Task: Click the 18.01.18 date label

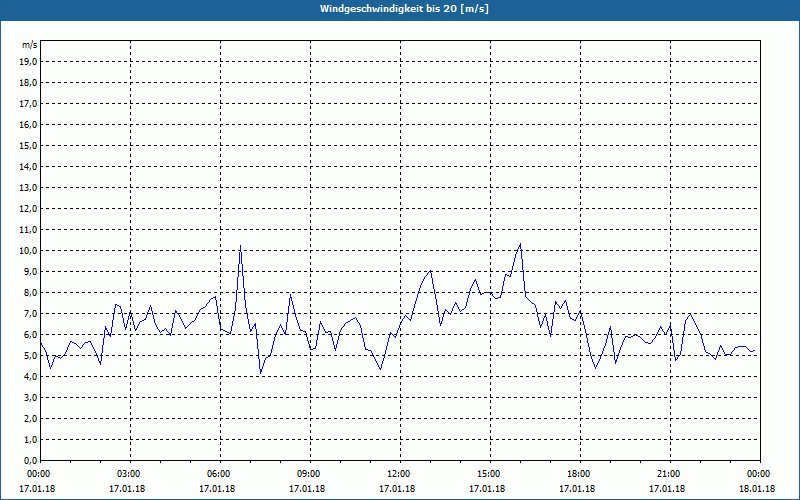Action: 757,489
